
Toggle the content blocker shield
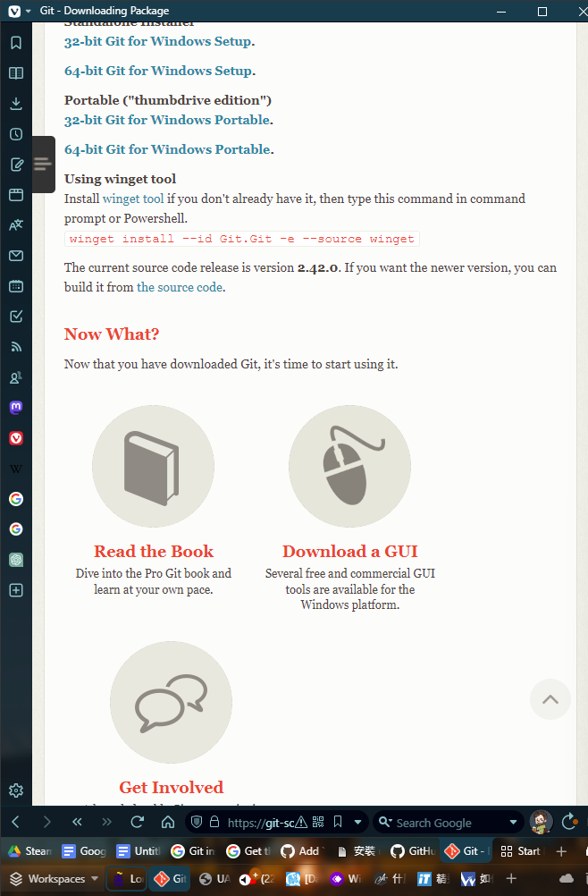197,823
